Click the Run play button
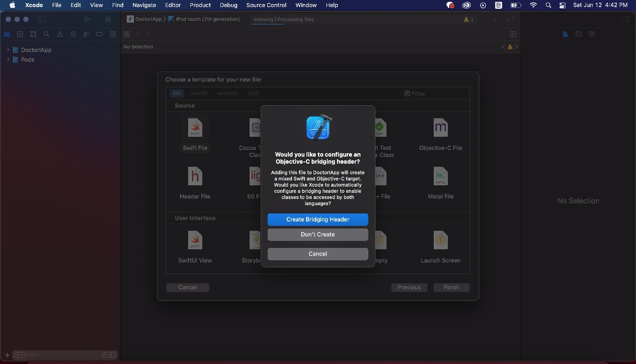 point(87,19)
